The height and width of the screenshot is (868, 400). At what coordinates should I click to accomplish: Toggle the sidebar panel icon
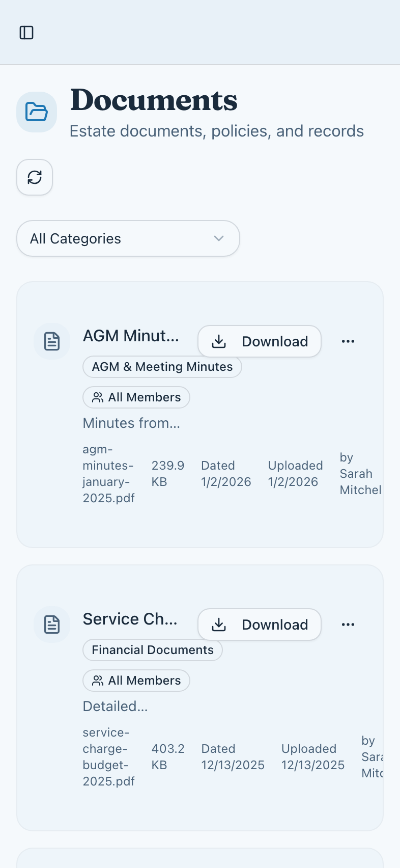click(x=26, y=33)
